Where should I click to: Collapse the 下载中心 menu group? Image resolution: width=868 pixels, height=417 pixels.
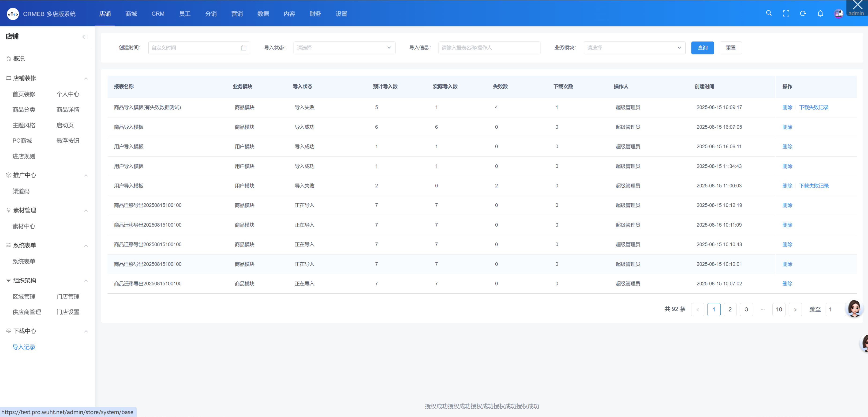click(x=86, y=331)
